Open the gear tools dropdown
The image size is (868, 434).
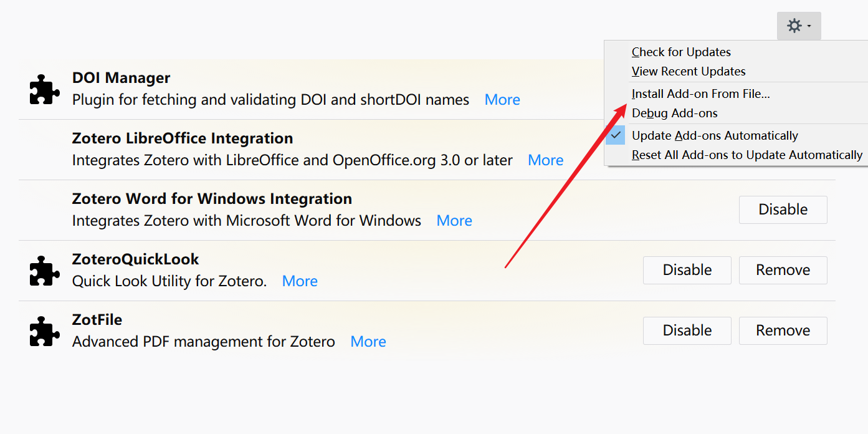click(x=798, y=26)
